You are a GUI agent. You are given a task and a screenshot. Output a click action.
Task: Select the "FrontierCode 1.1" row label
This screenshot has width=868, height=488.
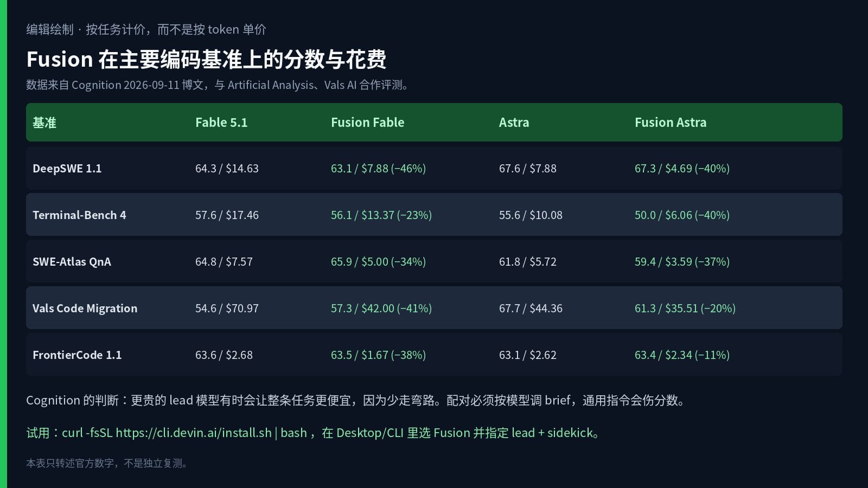click(x=77, y=355)
